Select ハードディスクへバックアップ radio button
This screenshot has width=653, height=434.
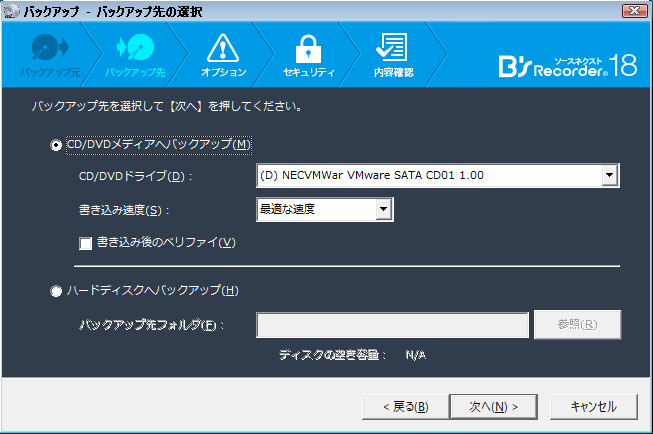56,291
